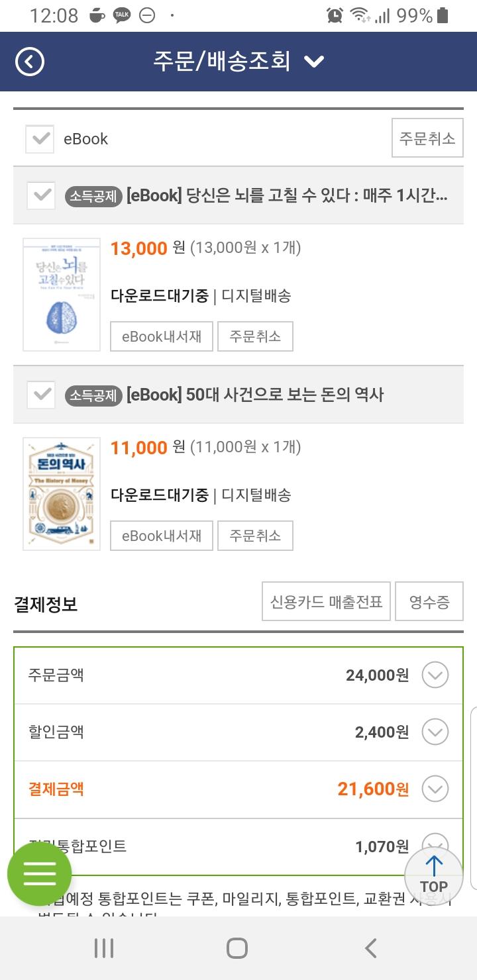Expand the 할인금액 details
Screen dimensions: 477x980
(x=435, y=732)
